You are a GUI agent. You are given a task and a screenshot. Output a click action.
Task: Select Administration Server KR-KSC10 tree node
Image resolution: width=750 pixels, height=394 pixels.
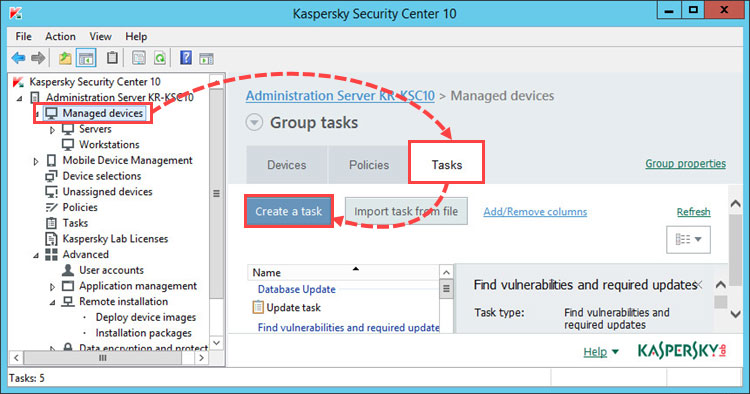click(x=120, y=97)
